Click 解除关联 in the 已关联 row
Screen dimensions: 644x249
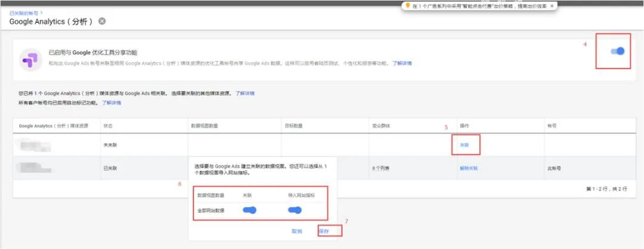[468, 168]
